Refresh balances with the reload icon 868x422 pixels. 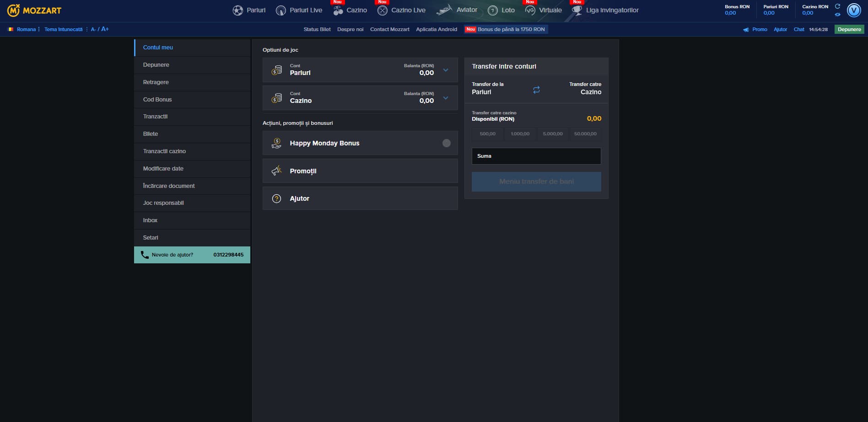[x=837, y=6]
